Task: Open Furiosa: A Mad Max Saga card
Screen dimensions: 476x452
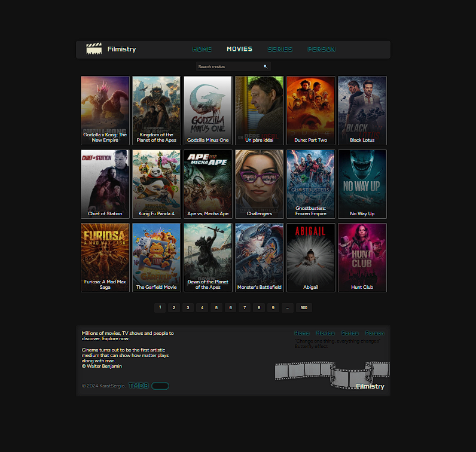Action: tap(105, 258)
